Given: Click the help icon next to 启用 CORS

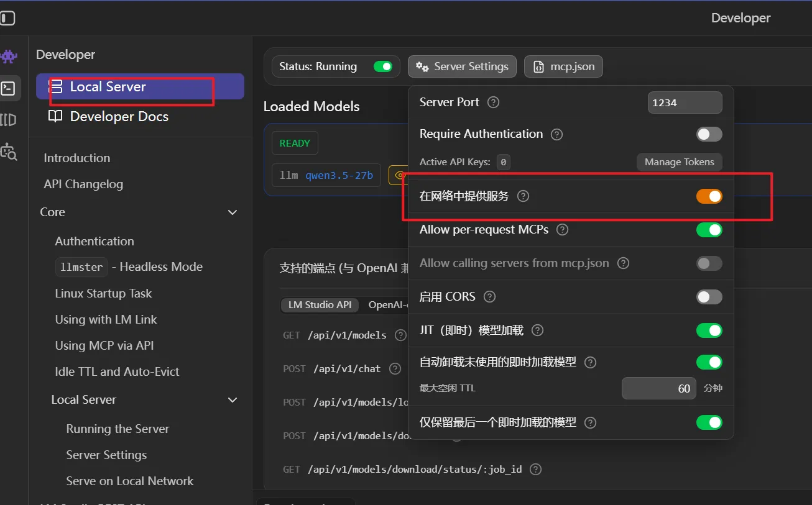Looking at the screenshot, I should [x=489, y=297].
